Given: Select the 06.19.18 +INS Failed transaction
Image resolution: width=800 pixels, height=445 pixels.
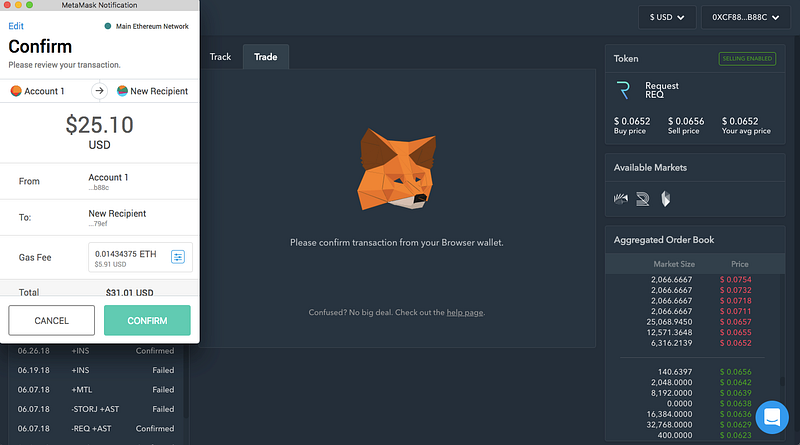Looking at the screenshot, I should [x=96, y=370].
